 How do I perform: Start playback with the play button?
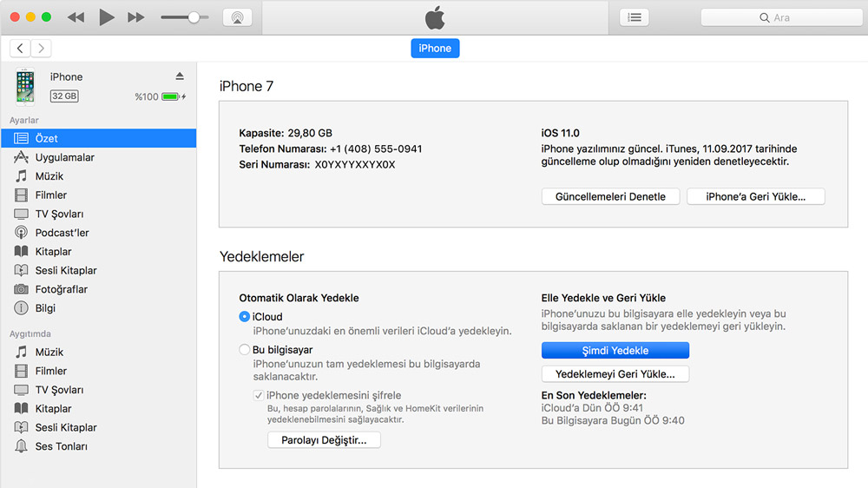106,17
